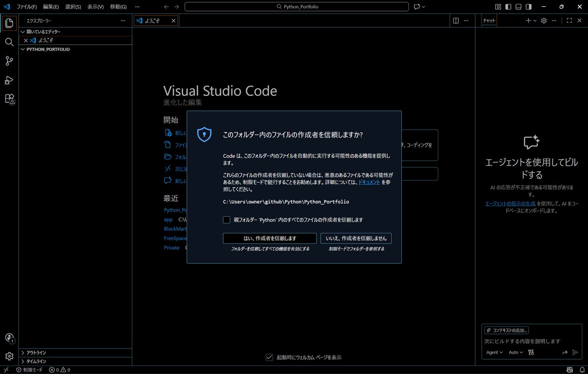Open the Accounts menu with badge
The image size is (588, 374).
[9, 338]
